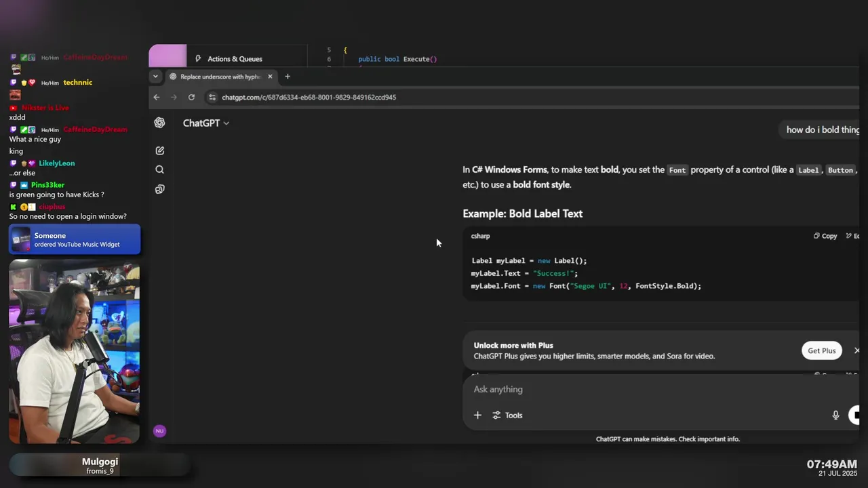Click the YouTube Music Widget order alert
The width and height of the screenshot is (868, 488).
(x=75, y=239)
